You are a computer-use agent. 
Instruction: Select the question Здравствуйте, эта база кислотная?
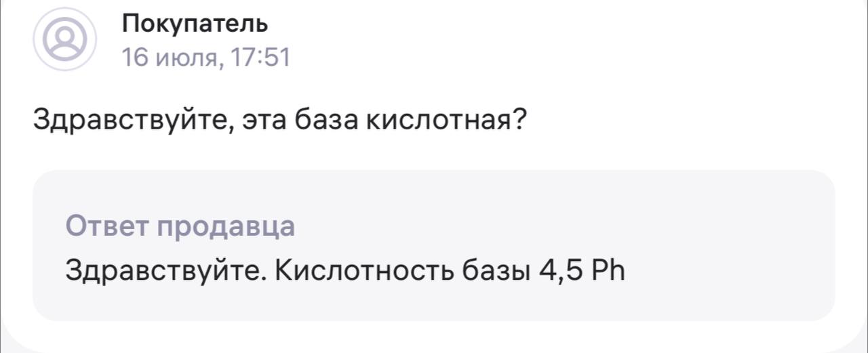pos(281,121)
